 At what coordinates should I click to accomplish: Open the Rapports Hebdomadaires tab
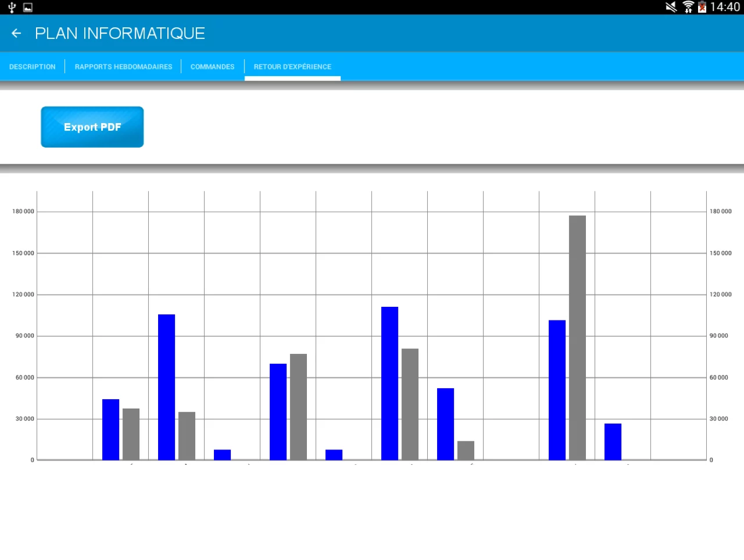(x=123, y=67)
